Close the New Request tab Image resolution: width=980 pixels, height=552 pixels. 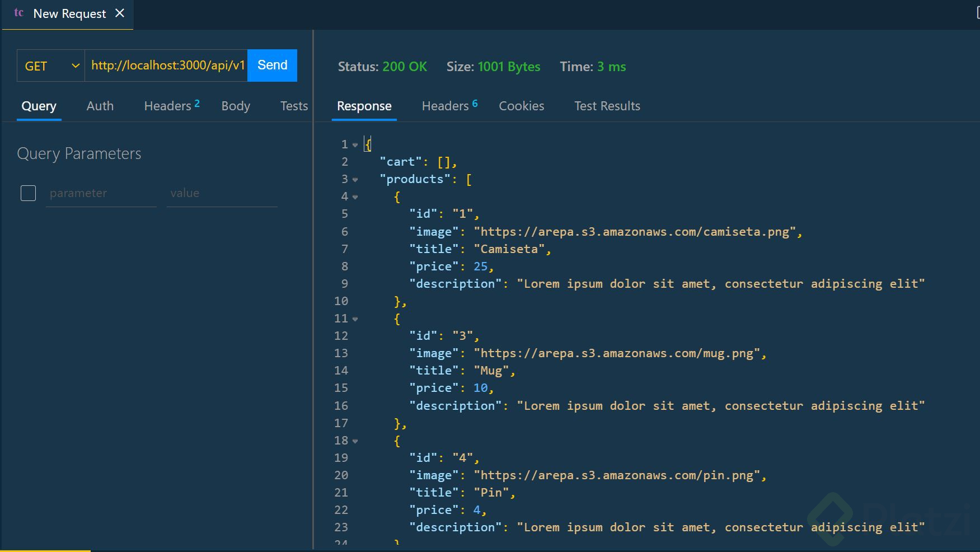120,13
